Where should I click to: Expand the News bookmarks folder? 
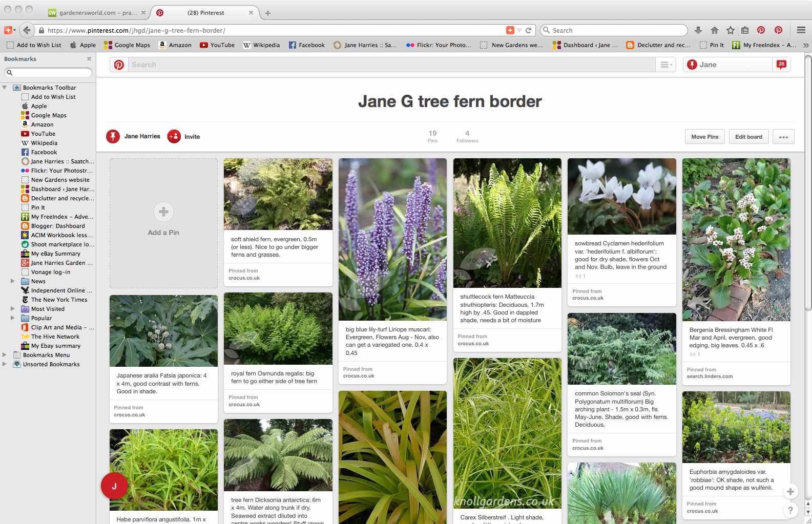(13, 281)
